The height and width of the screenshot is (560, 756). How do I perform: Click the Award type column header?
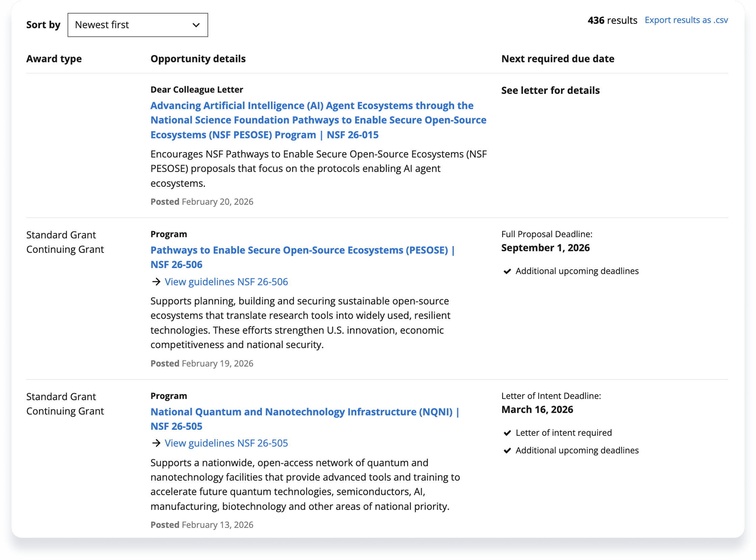(54, 59)
